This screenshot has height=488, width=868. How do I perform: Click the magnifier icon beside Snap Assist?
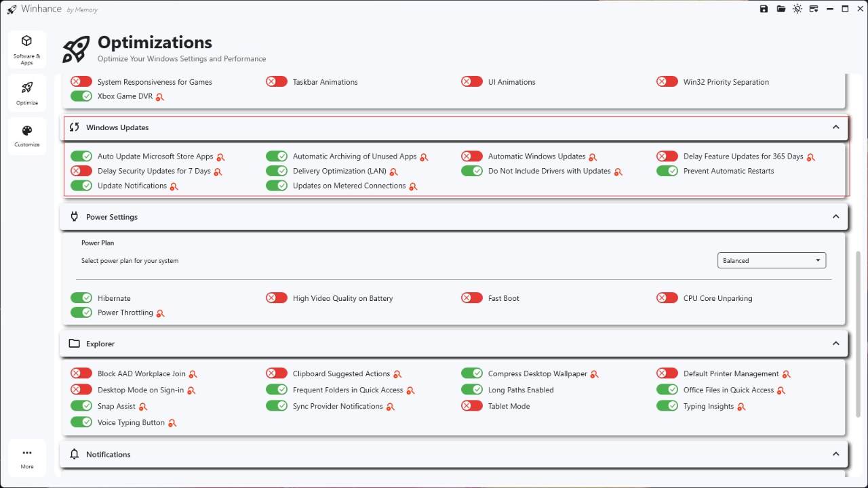[142, 407]
